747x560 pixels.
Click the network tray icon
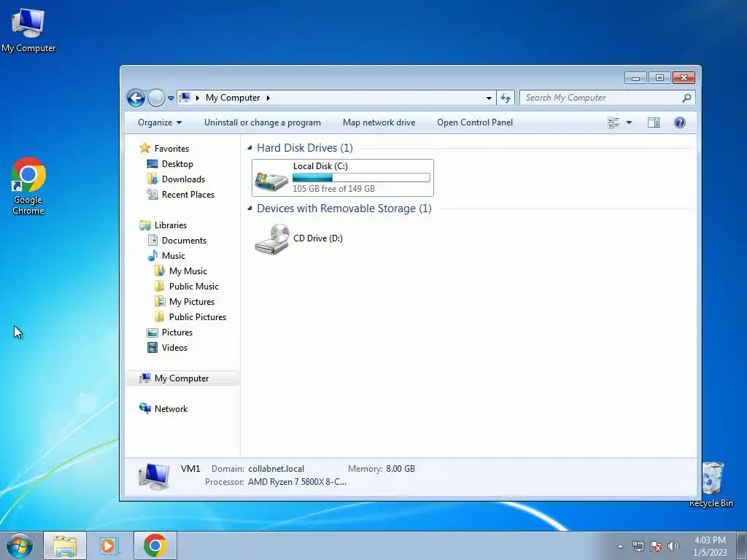638,546
